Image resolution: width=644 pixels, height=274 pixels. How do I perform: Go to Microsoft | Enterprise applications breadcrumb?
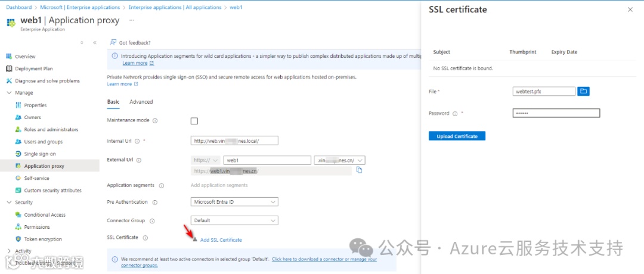[x=80, y=7]
